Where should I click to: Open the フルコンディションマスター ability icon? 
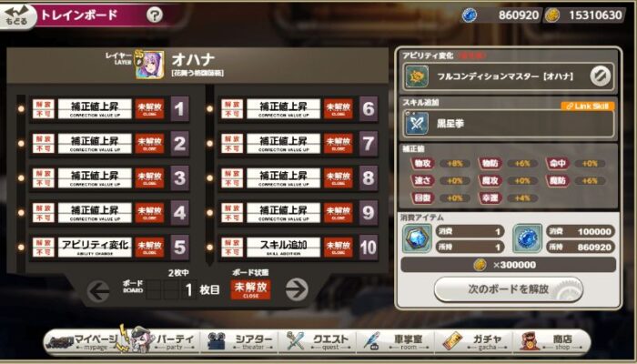click(417, 76)
